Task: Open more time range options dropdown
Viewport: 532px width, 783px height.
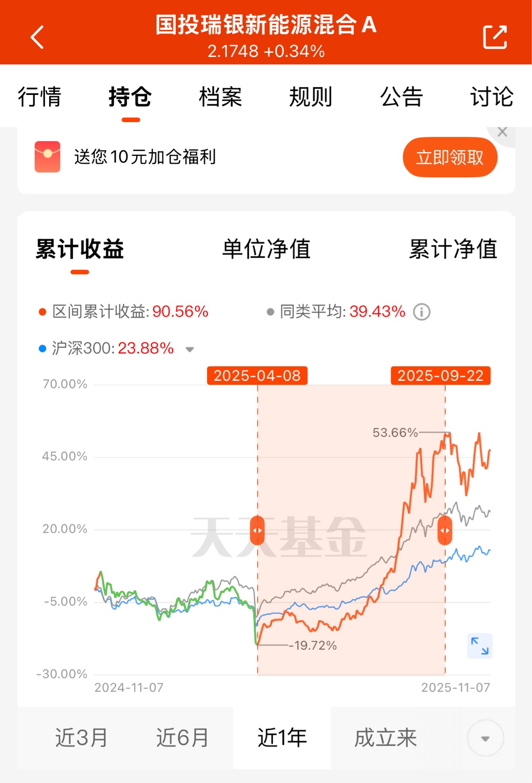Action: click(485, 738)
